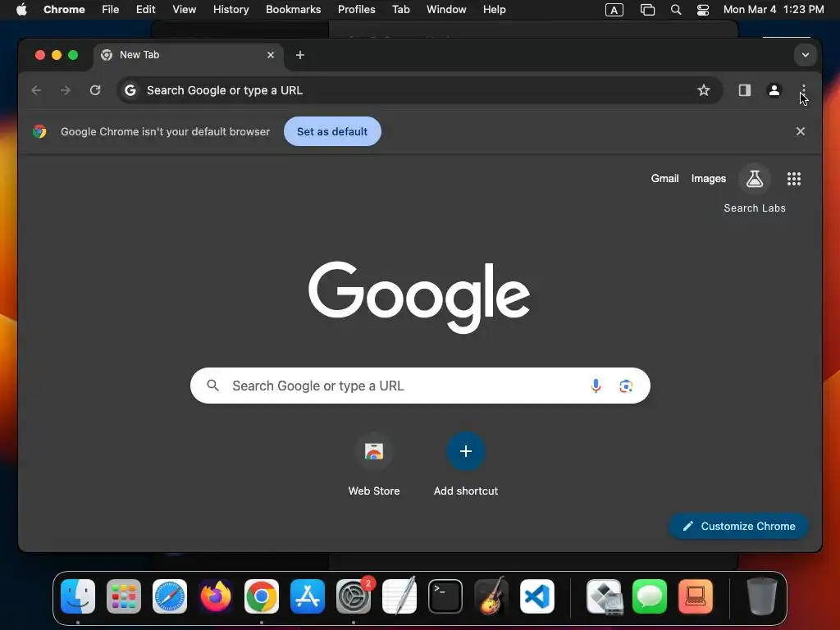The width and height of the screenshot is (840, 630).
Task: Open Terminal from the Dock
Action: [445, 596]
